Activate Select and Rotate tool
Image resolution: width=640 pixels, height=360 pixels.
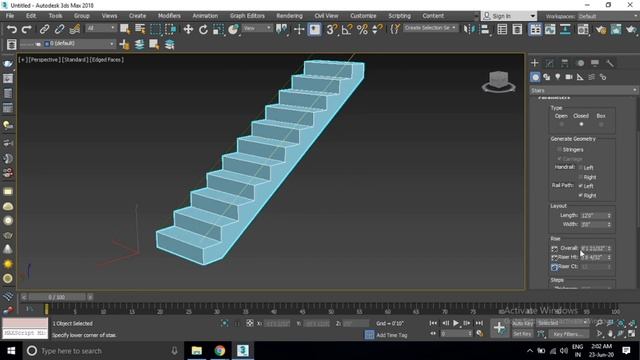pos(203,29)
